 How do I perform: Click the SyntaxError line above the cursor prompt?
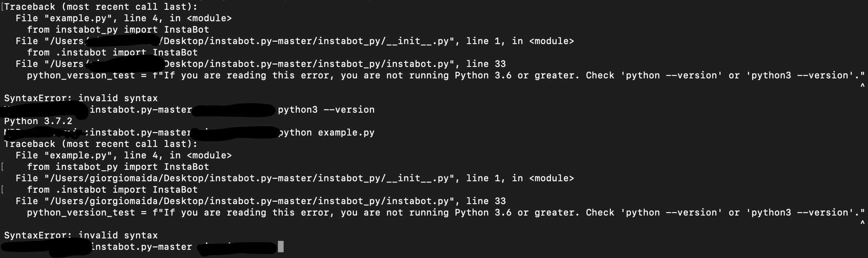pos(81,235)
